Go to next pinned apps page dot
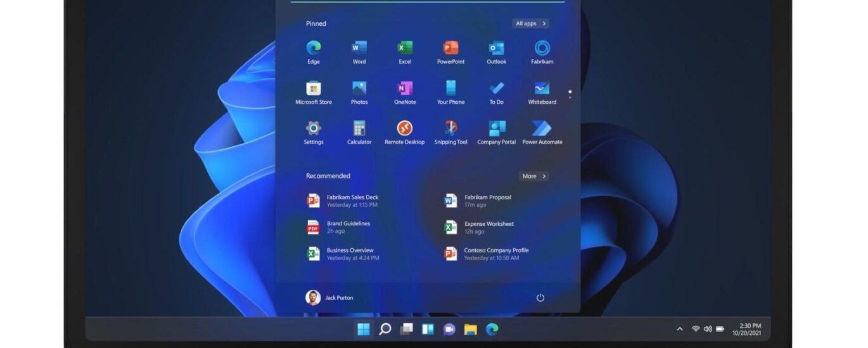The image size is (868, 348). [x=570, y=97]
